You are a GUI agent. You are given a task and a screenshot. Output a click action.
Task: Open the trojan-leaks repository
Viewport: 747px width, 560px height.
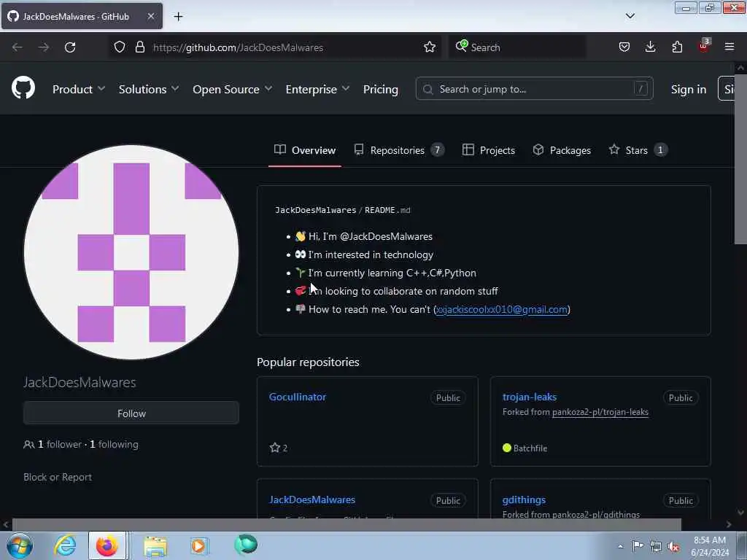coord(530,397)
